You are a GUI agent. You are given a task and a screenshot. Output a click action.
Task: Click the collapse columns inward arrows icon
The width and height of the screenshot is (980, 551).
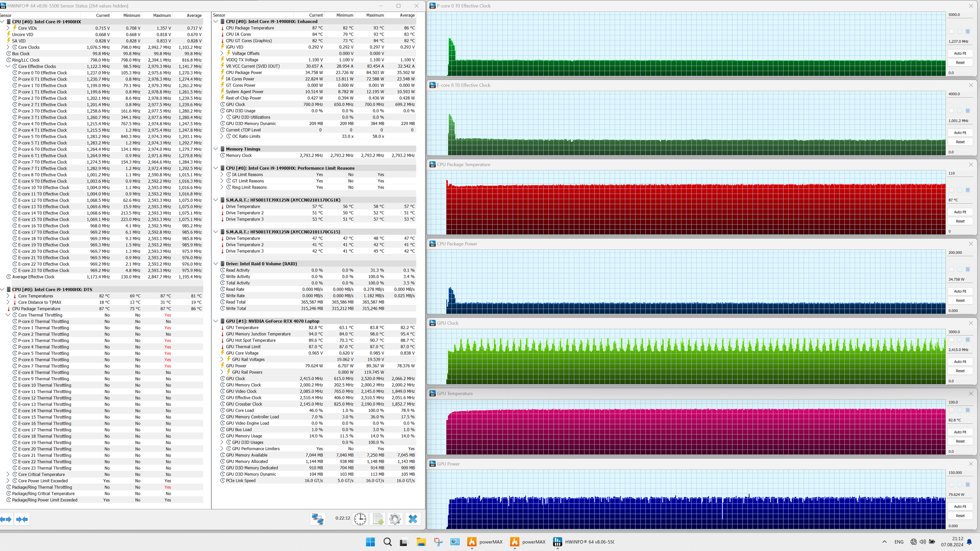pyautogui.click(x=22, y=519)
